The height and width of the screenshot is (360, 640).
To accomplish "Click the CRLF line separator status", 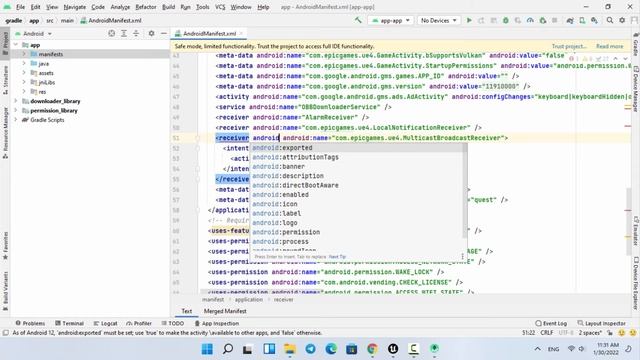I will tap(547, 333).
